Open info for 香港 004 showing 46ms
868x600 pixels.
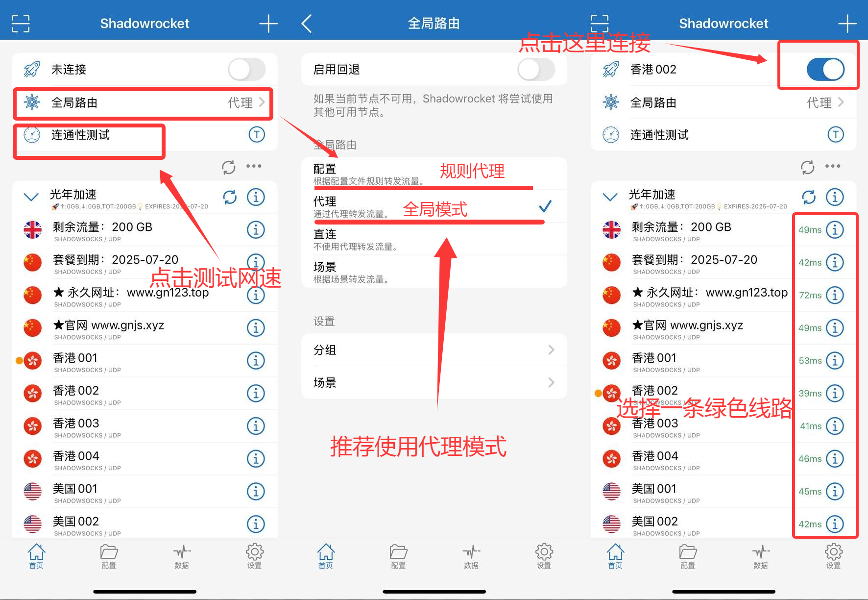coord(835,459)
